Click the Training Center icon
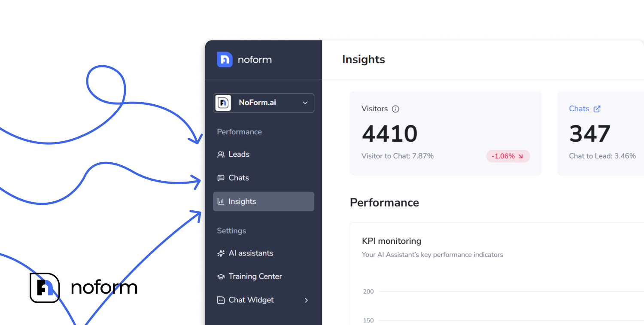The image size is (644, 325). pos(221,276)
